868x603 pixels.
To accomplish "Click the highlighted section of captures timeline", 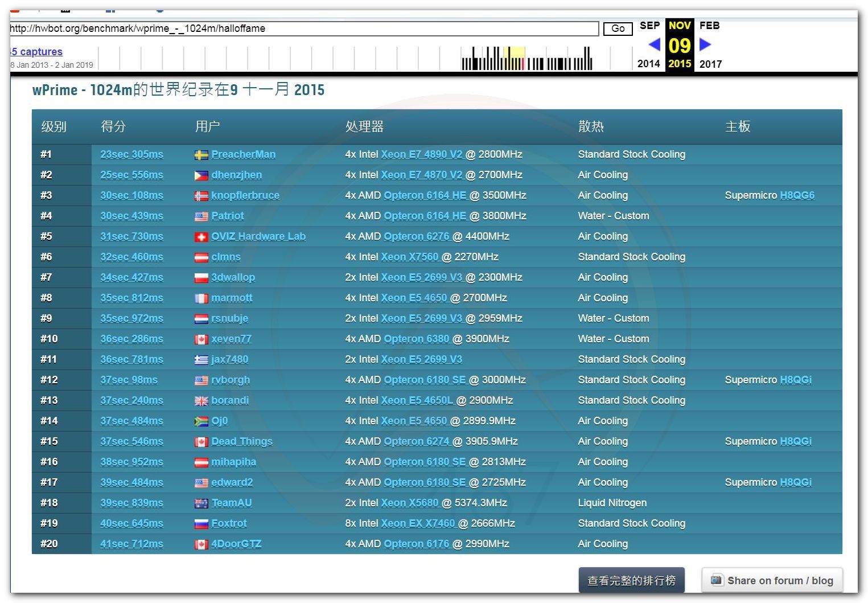I will (515, 59).
